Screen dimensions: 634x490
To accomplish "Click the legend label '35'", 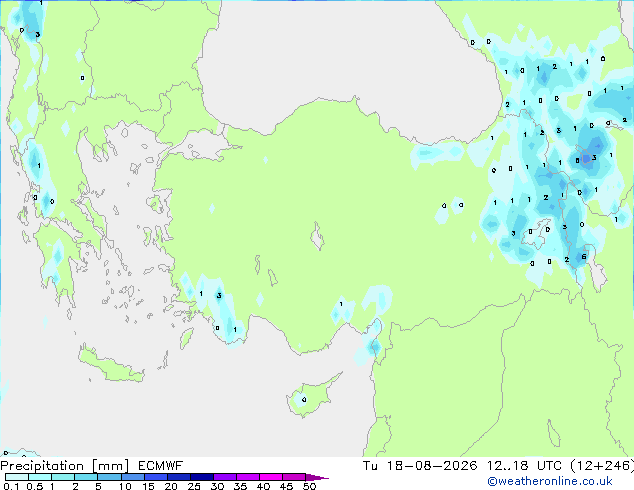I will pos(240,486).
